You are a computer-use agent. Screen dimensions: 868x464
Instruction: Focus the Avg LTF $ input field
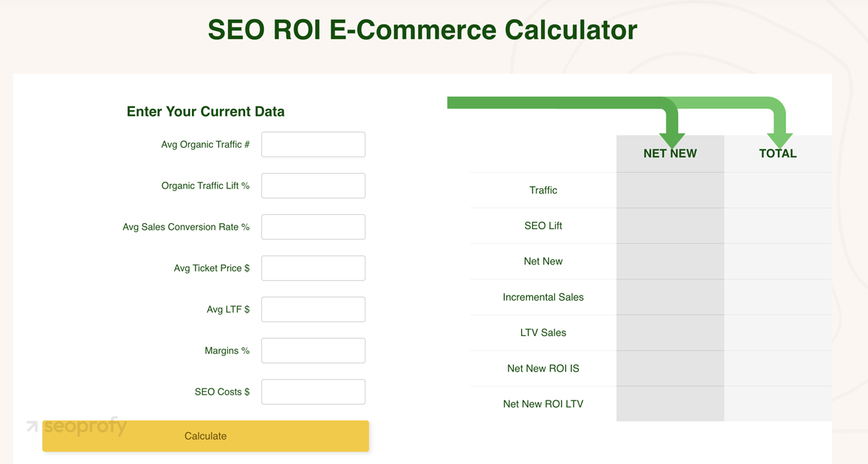[x=313, y=310]
